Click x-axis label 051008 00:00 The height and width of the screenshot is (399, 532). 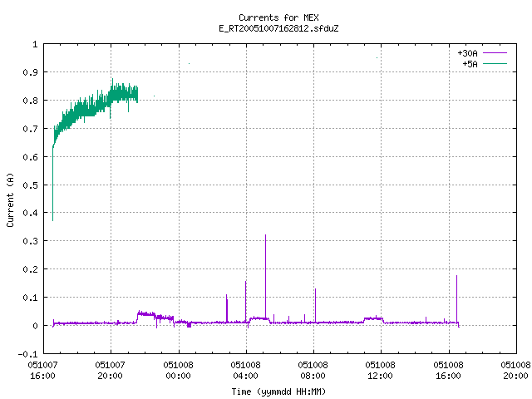coord(178,370)
